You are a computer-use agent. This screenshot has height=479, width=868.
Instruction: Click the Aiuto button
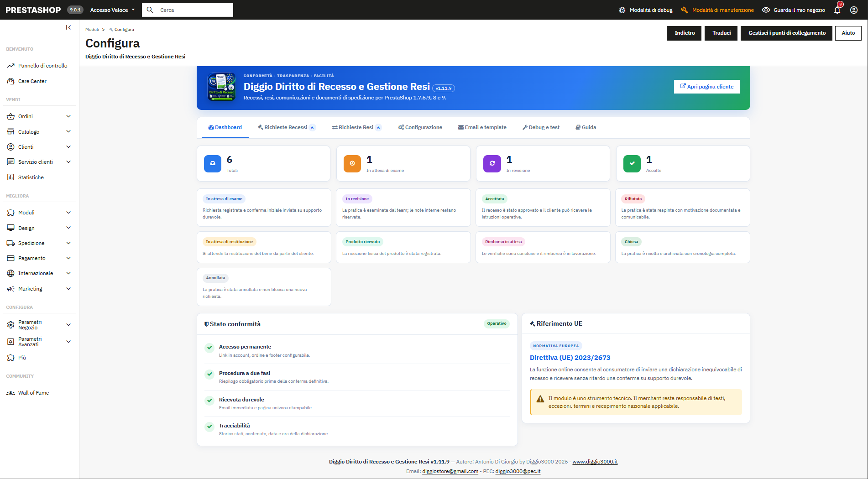[x=848, y=33]
